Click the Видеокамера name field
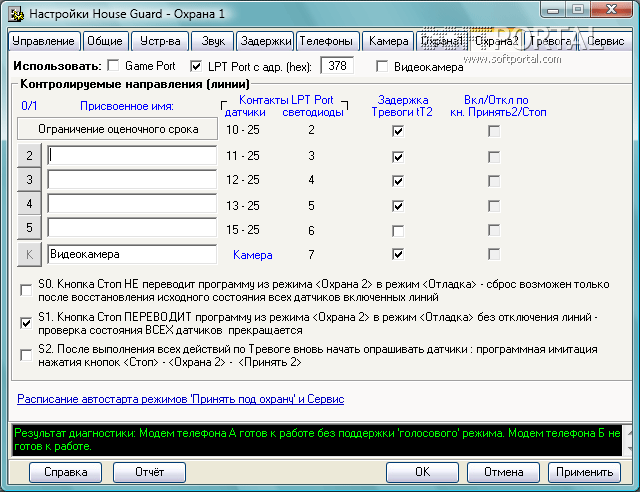The height and width of the screenshot is (492, 640). pyautogui.click(x=132, y=254)
